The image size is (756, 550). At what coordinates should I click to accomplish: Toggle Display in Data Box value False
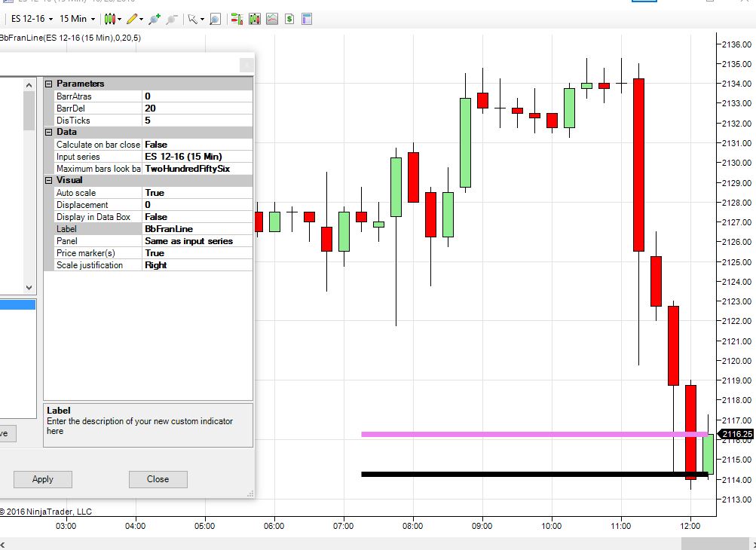pos(197,217)
